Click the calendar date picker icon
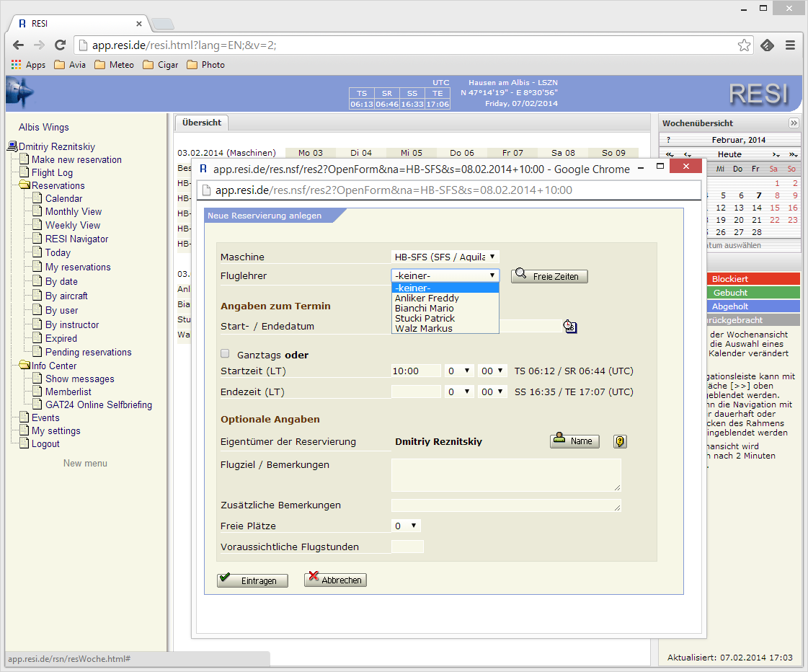Screen dimensions: 808x672 click(x=570, y=327)
